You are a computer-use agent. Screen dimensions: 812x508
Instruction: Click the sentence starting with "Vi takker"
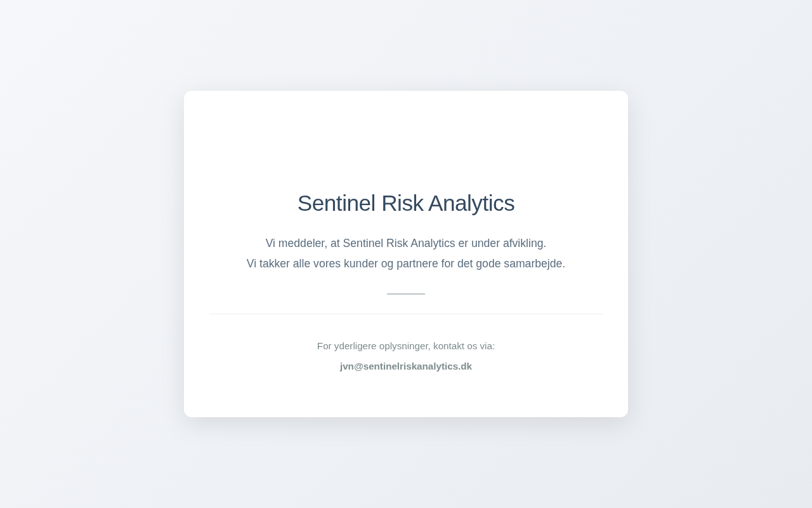[406, 264]
